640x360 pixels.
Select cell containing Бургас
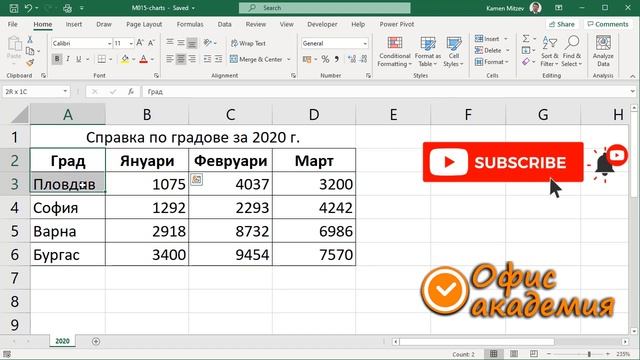[x=68, y=254]
